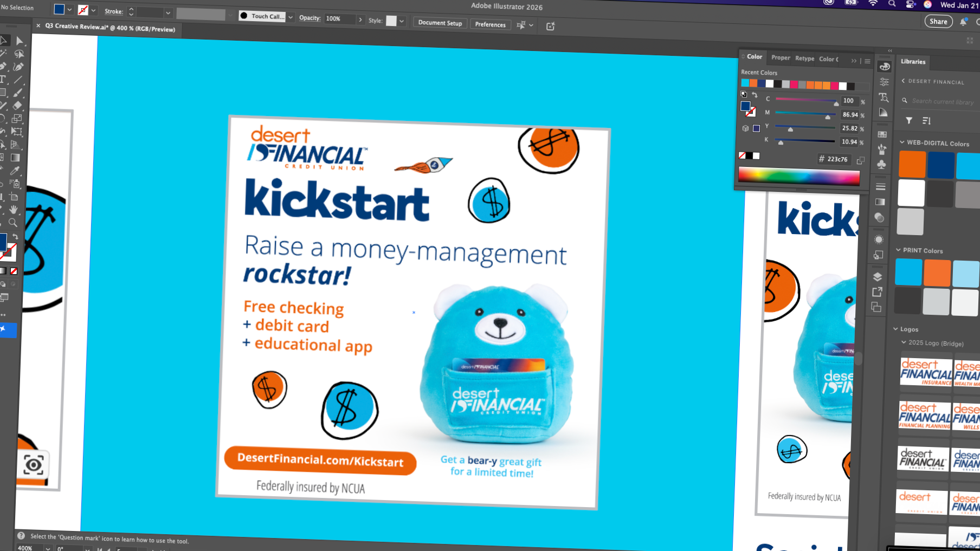Switch to the Proper panel tab
This screenshot has height=551, width=980.
(781, 57)
